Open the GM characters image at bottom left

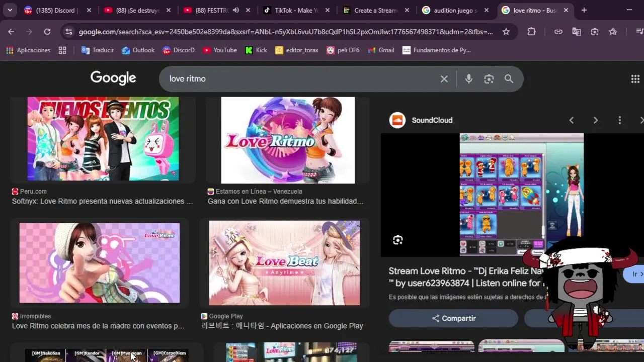pyautogui.click(x=107, y=355)
